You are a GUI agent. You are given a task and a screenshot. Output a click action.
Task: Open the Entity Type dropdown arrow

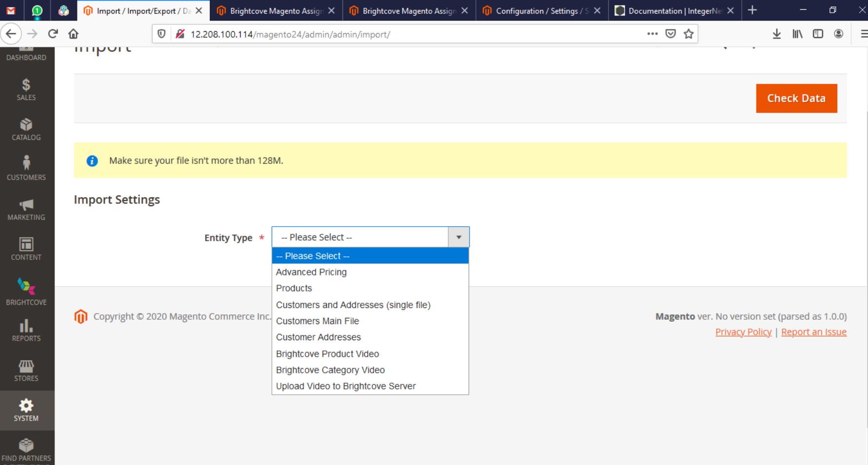point(458,237)
